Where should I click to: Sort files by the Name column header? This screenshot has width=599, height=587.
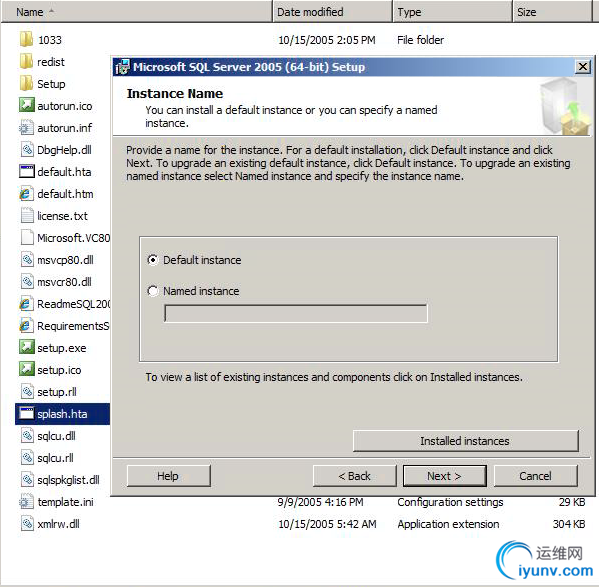click(137, 12)
